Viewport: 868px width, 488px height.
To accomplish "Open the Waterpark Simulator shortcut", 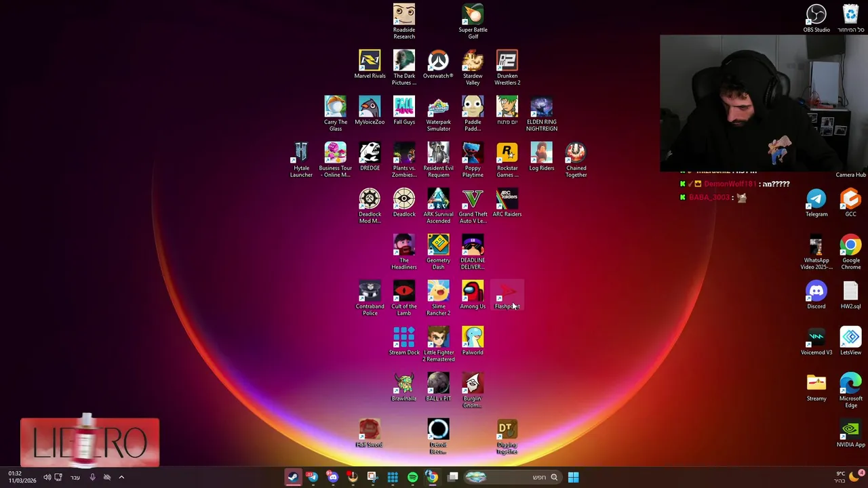I will coord(438,113).
